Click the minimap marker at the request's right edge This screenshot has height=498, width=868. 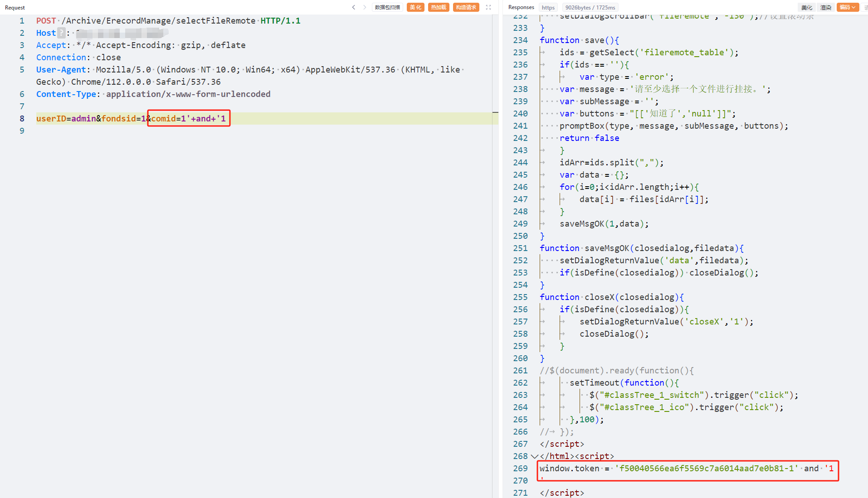point(495,112)
